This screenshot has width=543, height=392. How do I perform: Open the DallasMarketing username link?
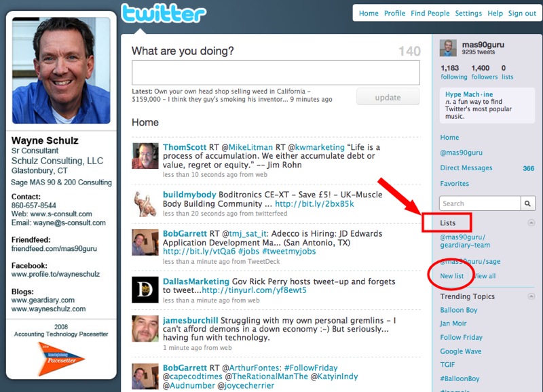(x=196, y=281)
